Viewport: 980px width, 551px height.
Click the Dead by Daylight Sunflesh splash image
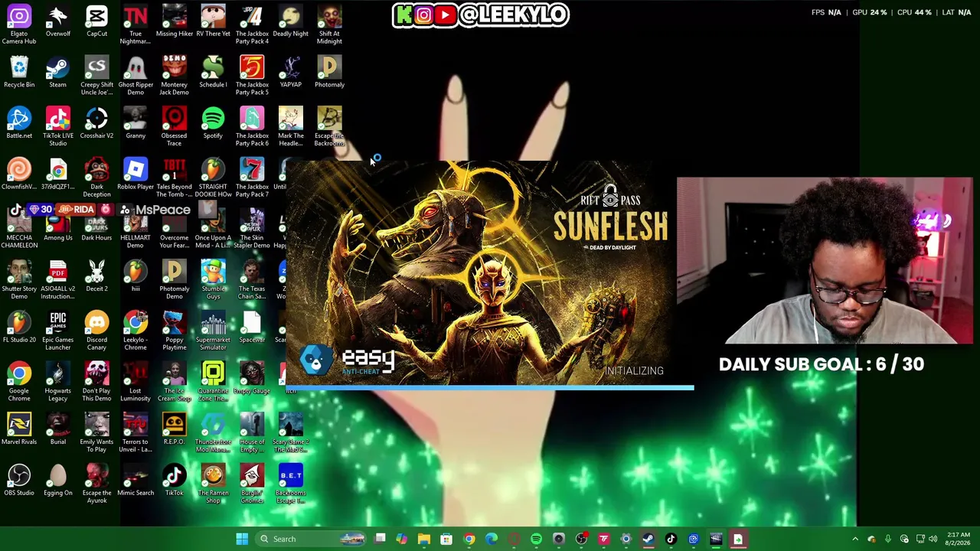pyautogui.click(x=489, y=274)
